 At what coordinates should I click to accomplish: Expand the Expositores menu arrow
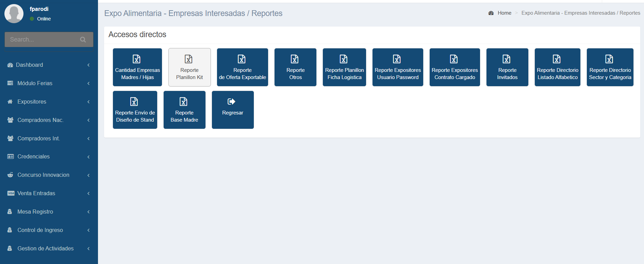[x=88, y=102]
